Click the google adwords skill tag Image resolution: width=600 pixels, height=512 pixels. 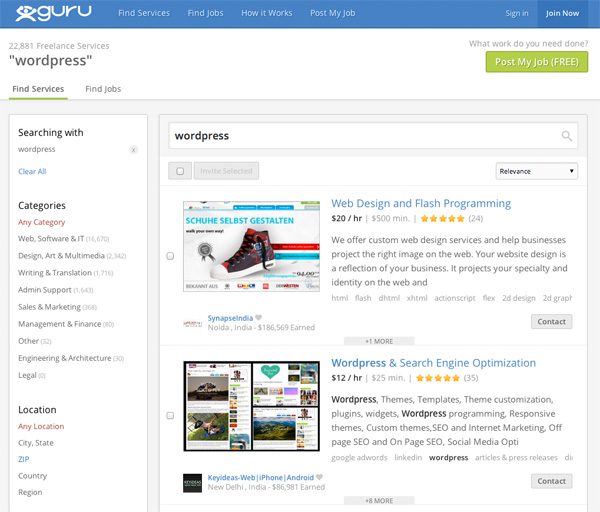[359, 458]
